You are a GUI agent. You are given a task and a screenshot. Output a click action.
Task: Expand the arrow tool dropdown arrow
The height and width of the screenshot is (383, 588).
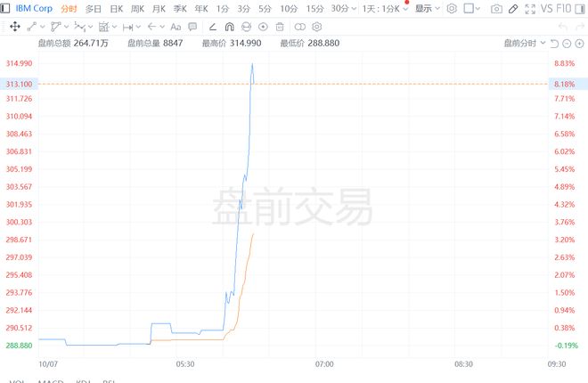tap(162, 27)
